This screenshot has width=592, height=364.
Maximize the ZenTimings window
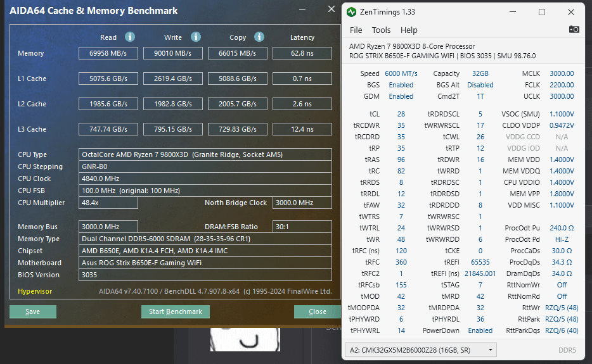tap(542, 12)
